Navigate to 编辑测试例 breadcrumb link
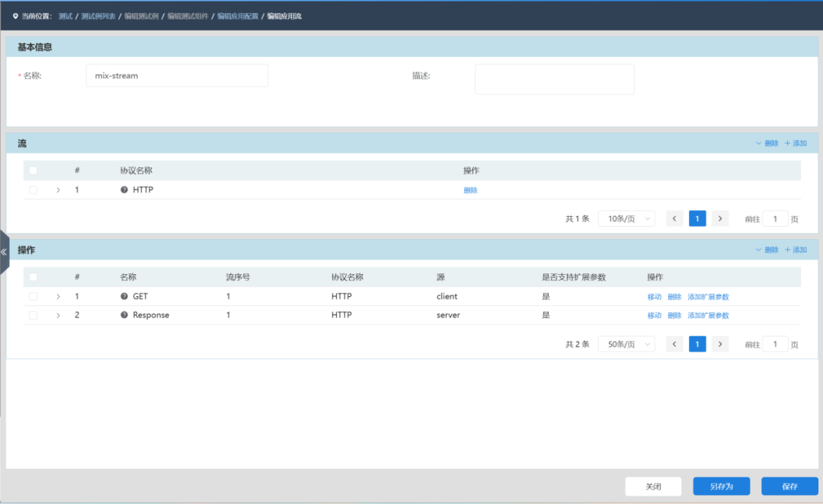 pos(141,16)
